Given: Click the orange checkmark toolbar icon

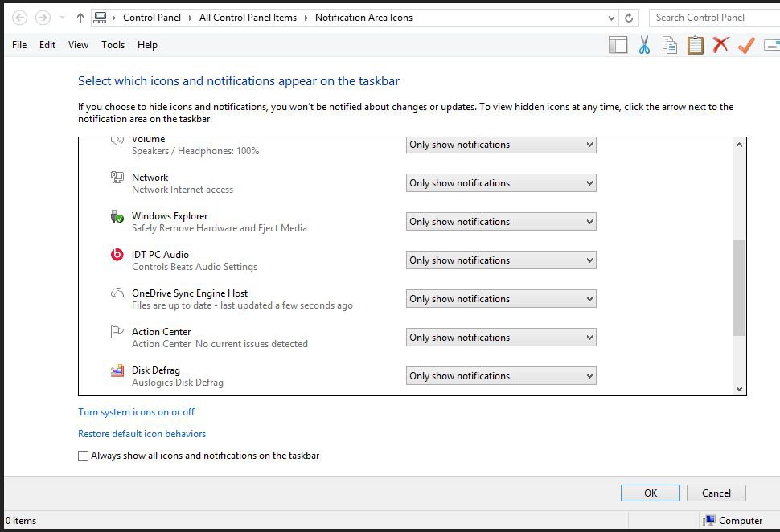Looking at the screenshot, I should tap(746, 45).
